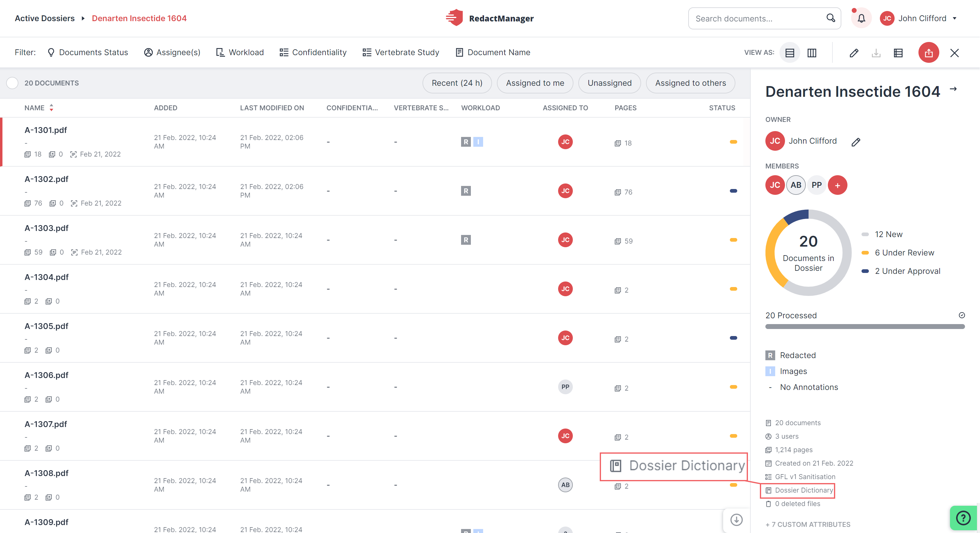Click the JC avatar in members list
Screen dimensions: 980x533
pos(775,185)
